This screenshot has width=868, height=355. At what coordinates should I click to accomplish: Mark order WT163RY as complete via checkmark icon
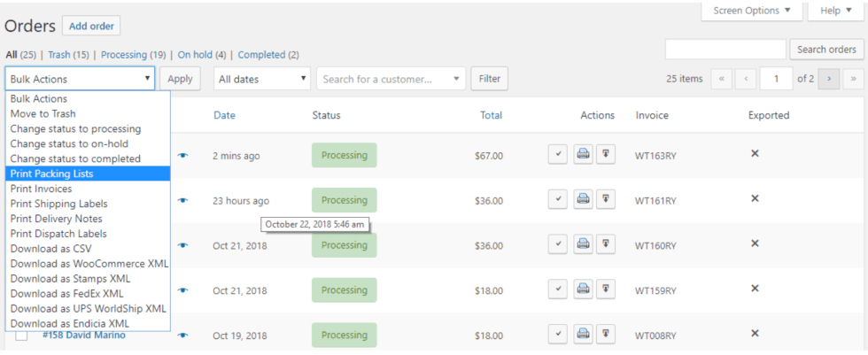(x=558, y=155)
